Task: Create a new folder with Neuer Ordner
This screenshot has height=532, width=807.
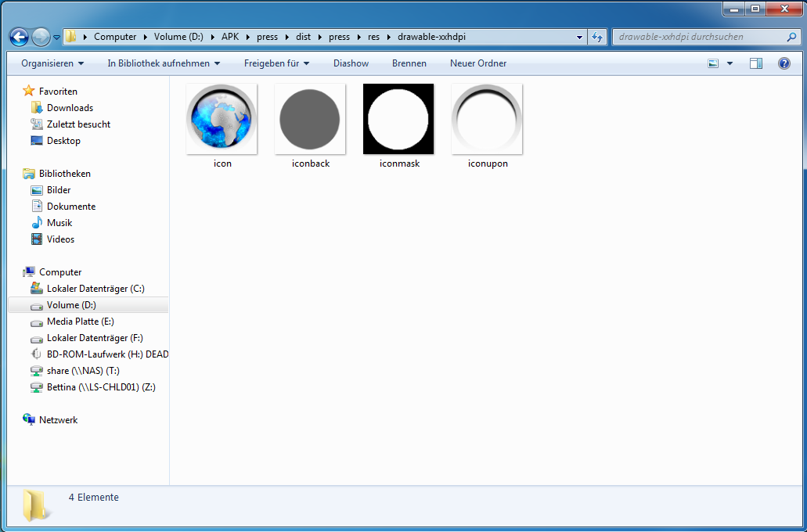Action: (x=477, y=63)
